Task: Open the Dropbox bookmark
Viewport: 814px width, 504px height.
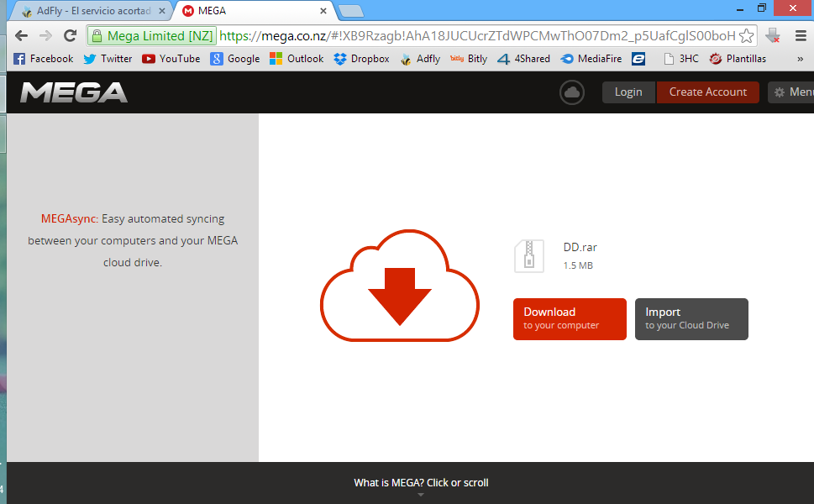Action: click(x=362, y=59)
